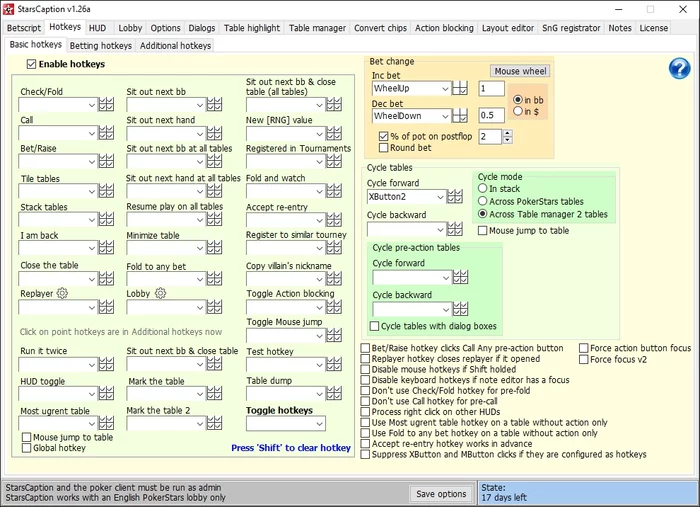700x507 pixels.
Task: Click the keyboard grid icon beside Test hotkey
Action: click(334, 366)
